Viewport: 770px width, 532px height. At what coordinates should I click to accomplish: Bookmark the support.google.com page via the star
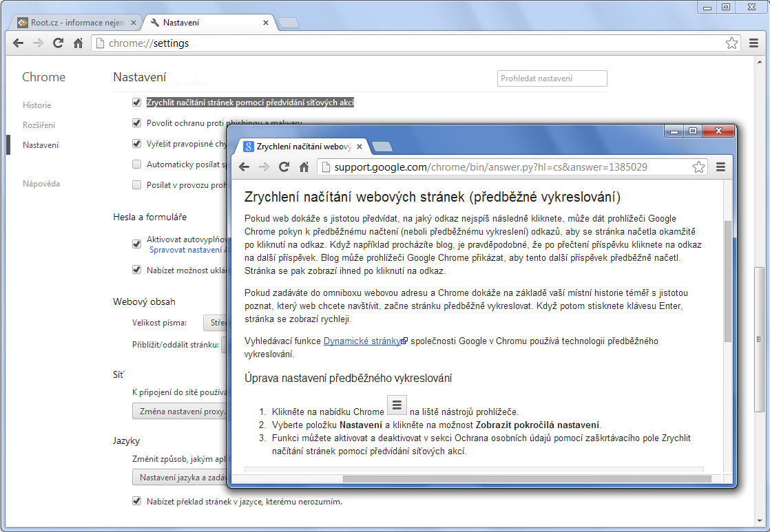tap(699, 167)
